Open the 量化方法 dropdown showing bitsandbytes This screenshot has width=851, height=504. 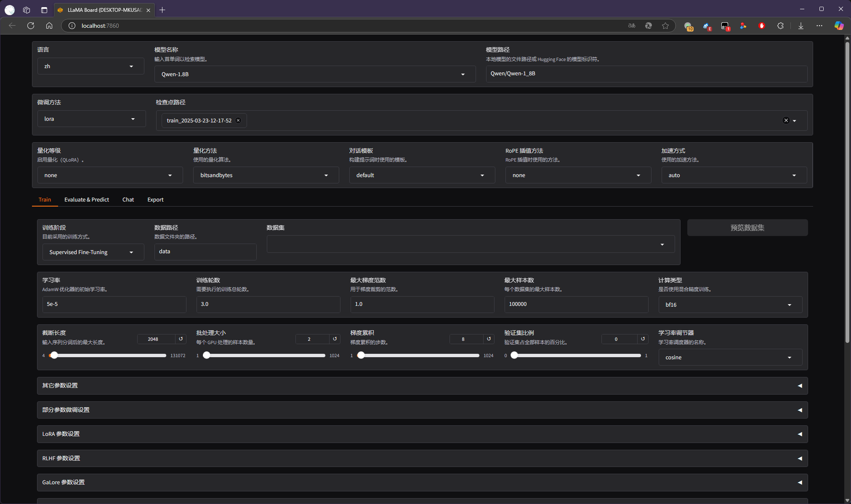(x=266, y=175)
